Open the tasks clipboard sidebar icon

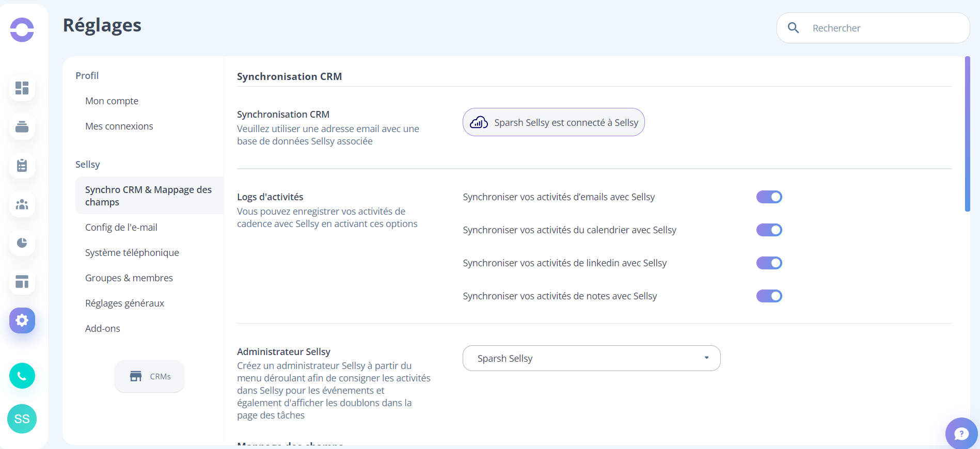tap(22, 165)
